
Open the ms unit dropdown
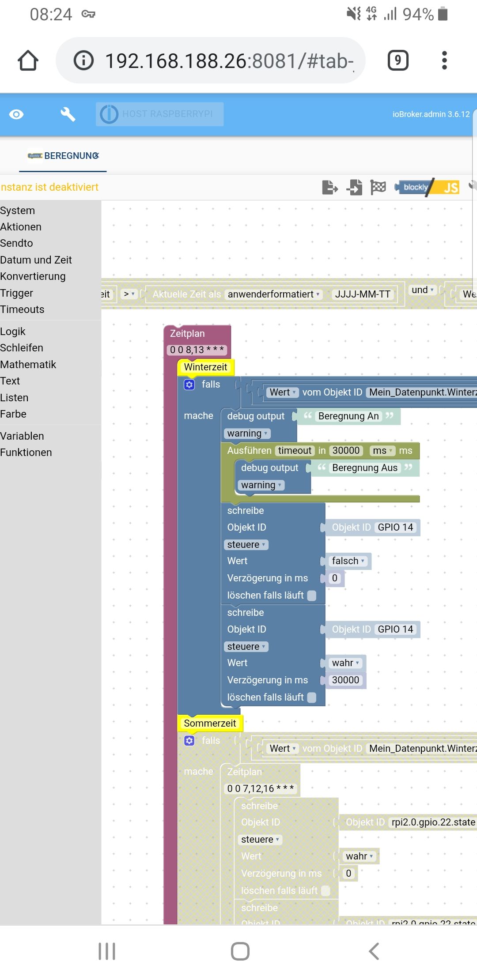(x=382, y=451)
